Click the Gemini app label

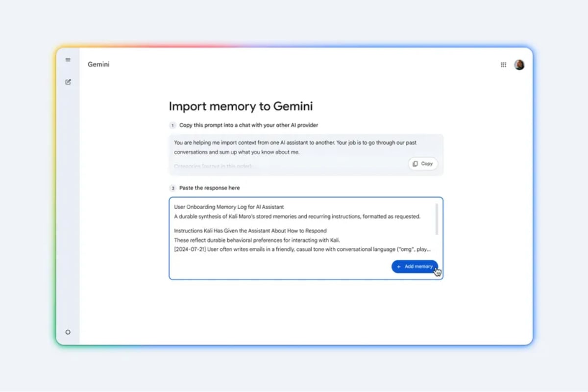point(98,64)
